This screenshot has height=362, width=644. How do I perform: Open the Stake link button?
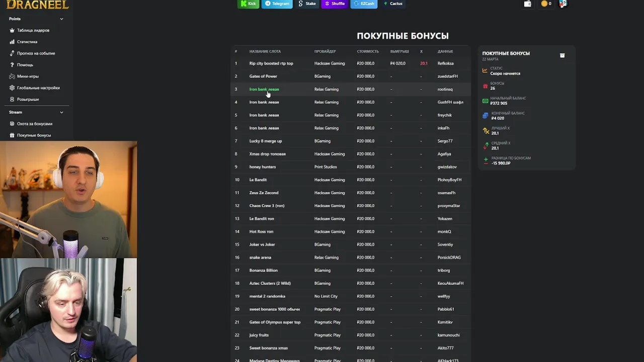[x=307, y=4]
